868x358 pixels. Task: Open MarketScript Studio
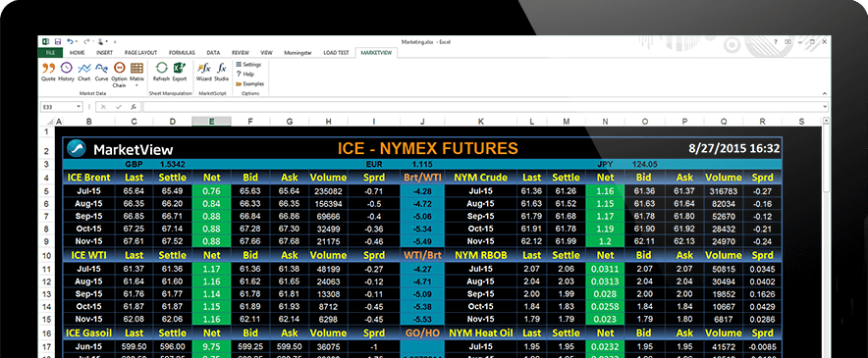click(222, 72)
